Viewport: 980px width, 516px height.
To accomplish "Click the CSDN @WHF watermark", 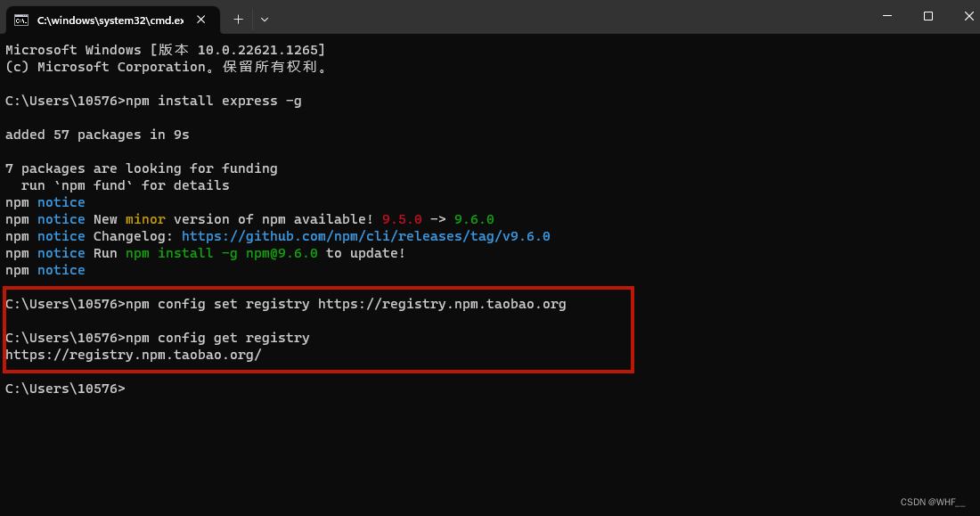I will tap(933, 503).
